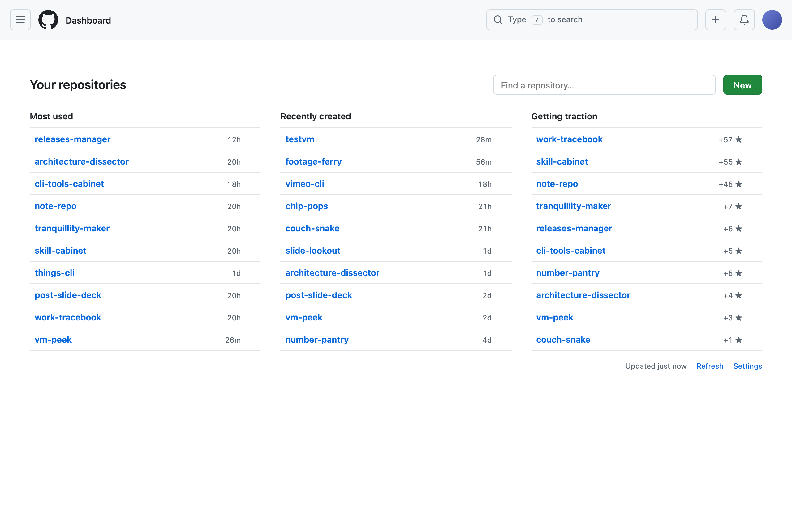Open note-repo under Most used
The height and width of the screenshot is (532, 792).
click(55, 206)
